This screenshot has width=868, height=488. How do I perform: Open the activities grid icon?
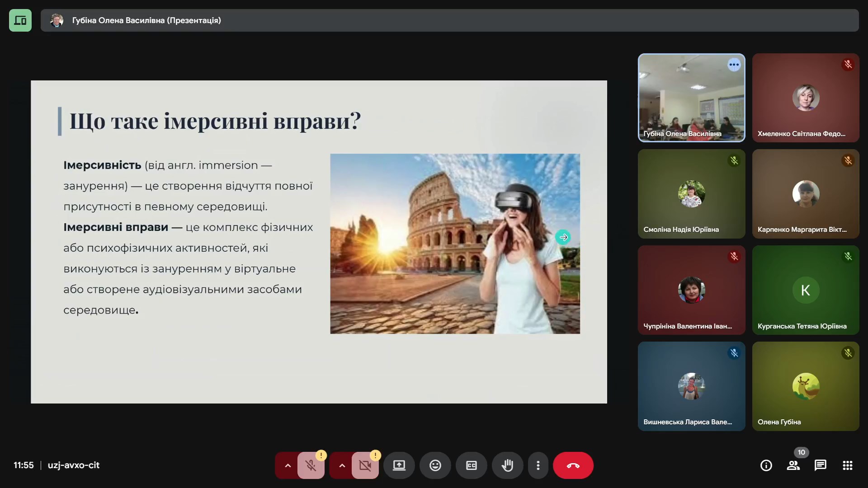(847, 465)
